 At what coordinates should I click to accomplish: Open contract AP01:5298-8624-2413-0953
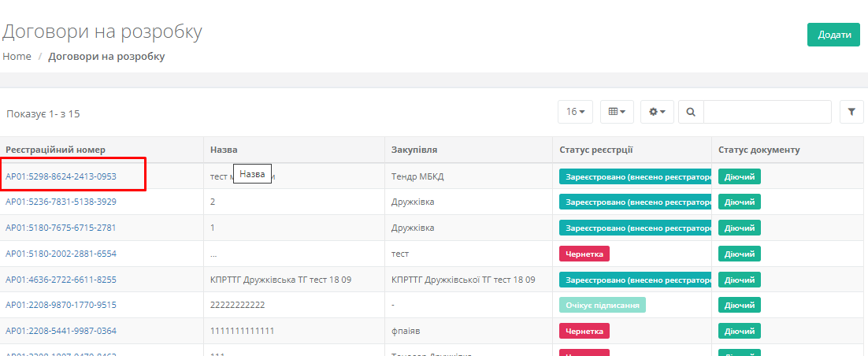coord(61,176)
